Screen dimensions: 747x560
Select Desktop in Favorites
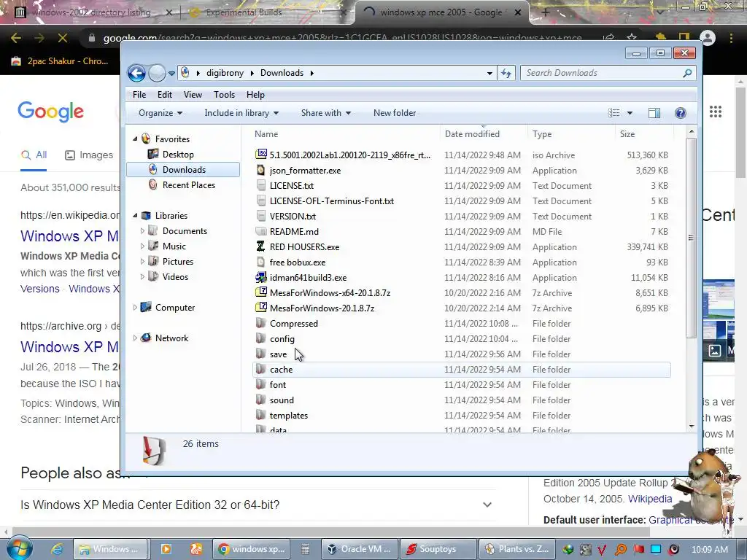coord(178,155)
